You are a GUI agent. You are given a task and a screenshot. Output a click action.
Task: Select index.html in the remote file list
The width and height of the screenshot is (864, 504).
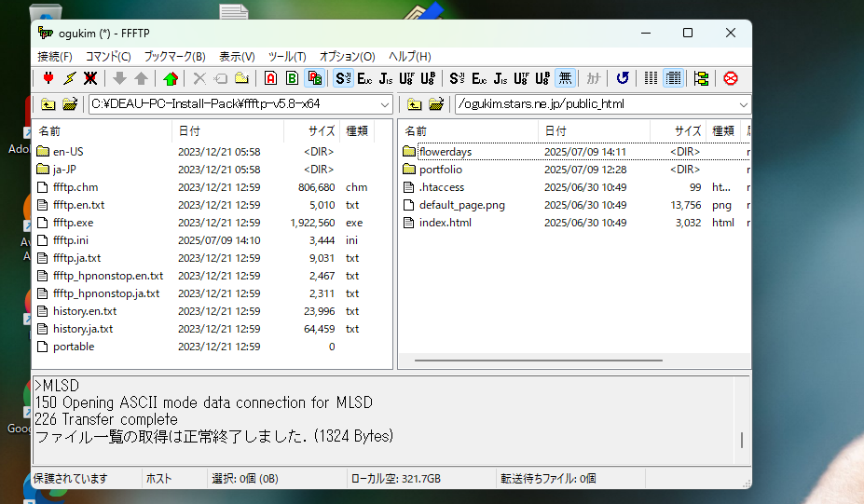[x=445, y=223]
